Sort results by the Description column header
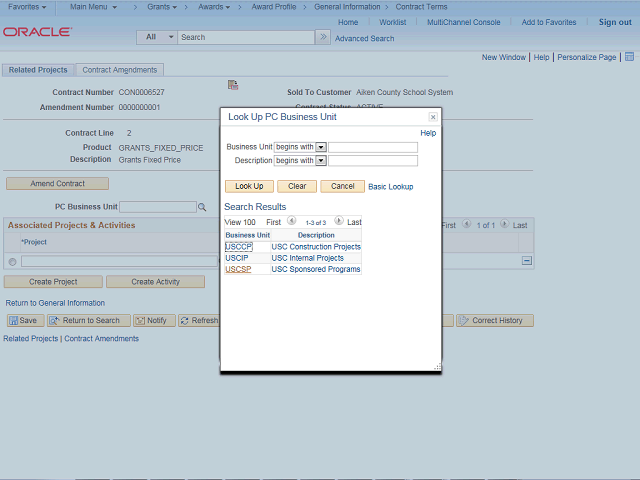The image size is (640, 480). pos(316,235)
